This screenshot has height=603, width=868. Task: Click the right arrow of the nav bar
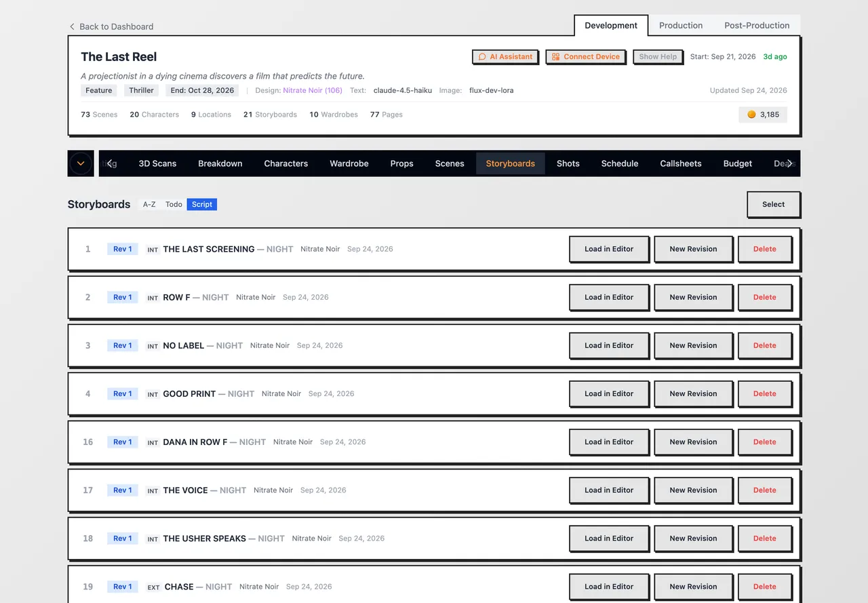click(790, 163)
